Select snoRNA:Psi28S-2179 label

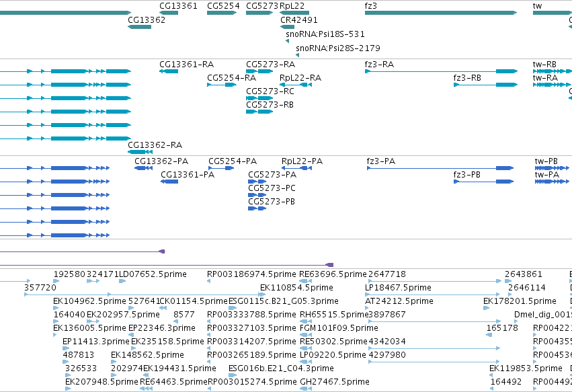pyautogui.click(x=338, y=48)
